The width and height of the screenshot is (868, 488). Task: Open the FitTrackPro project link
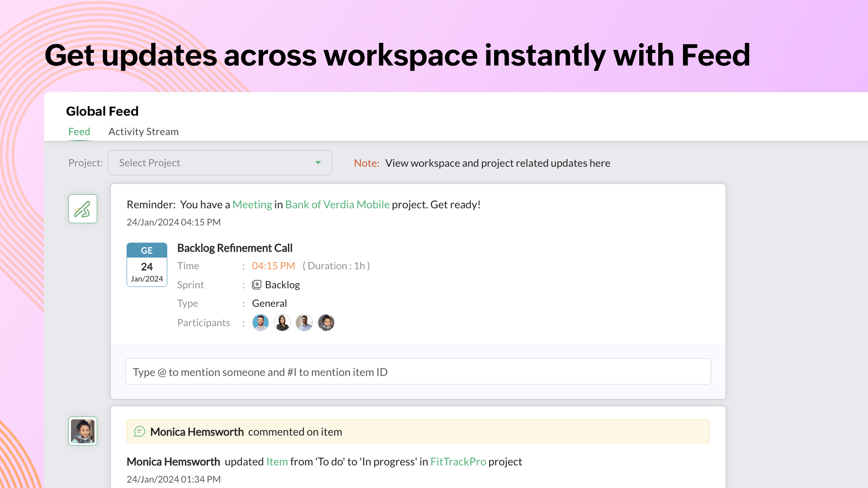click(458, 462)
